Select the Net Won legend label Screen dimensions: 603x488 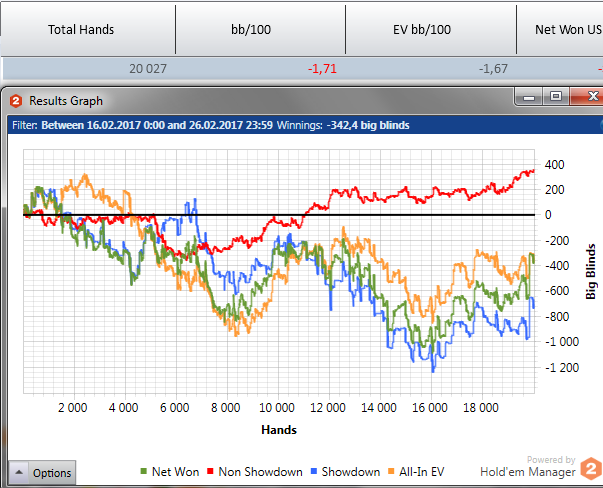[x=175, y=472]
